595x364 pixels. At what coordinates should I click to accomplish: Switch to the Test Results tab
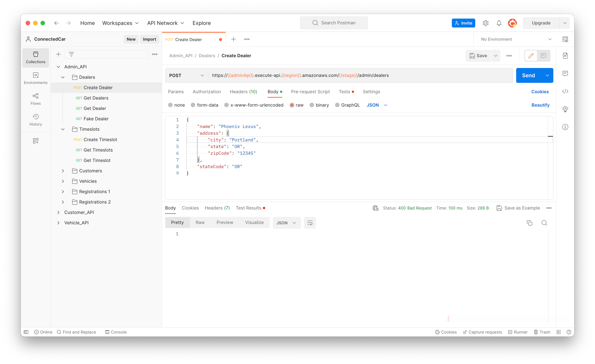point(251,208)
